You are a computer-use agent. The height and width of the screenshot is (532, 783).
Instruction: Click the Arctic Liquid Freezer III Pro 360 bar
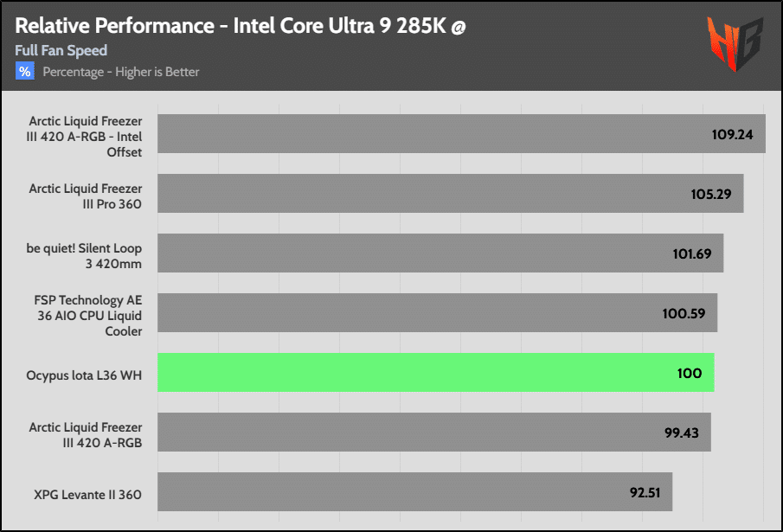tap(451, 193)
